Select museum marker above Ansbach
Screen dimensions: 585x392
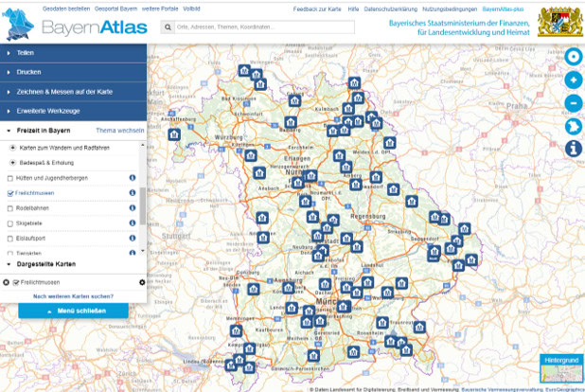click(259, 173)
